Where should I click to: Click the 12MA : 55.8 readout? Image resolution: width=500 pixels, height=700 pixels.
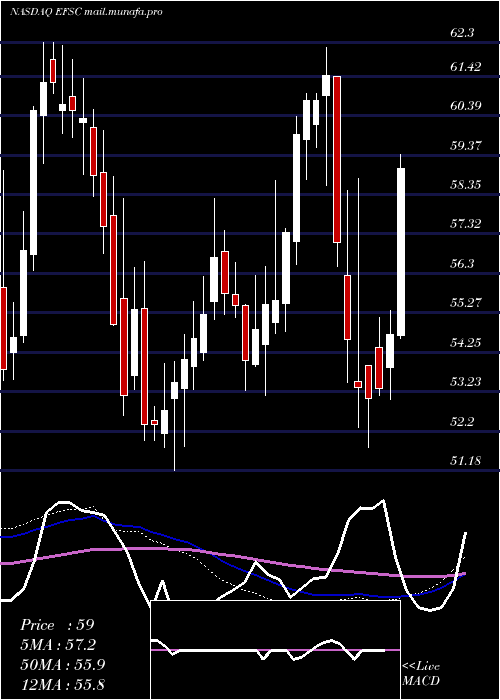pos(62,684)
